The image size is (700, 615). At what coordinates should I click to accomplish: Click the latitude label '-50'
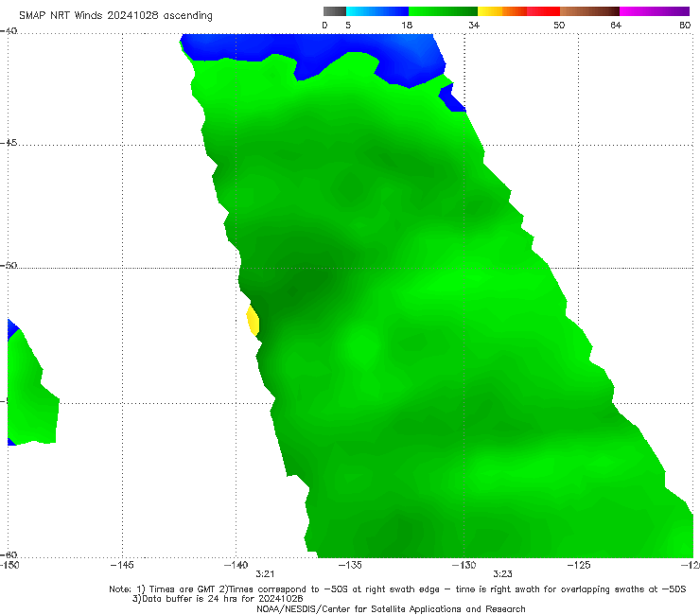9,266
